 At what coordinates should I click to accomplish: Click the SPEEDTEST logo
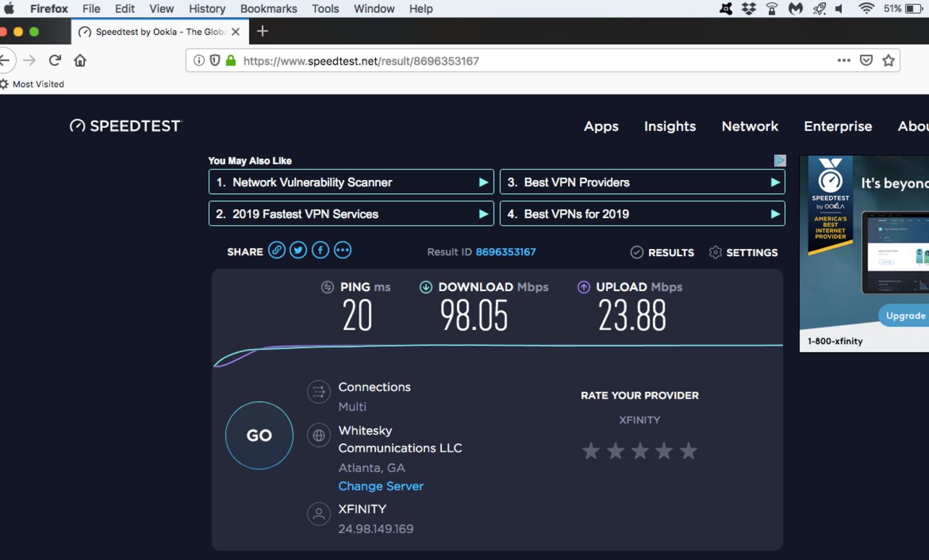click(x=126, y=126)
